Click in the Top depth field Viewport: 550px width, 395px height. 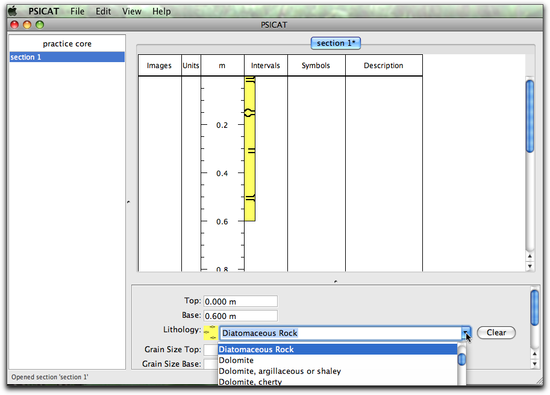[x=240, y=301]
